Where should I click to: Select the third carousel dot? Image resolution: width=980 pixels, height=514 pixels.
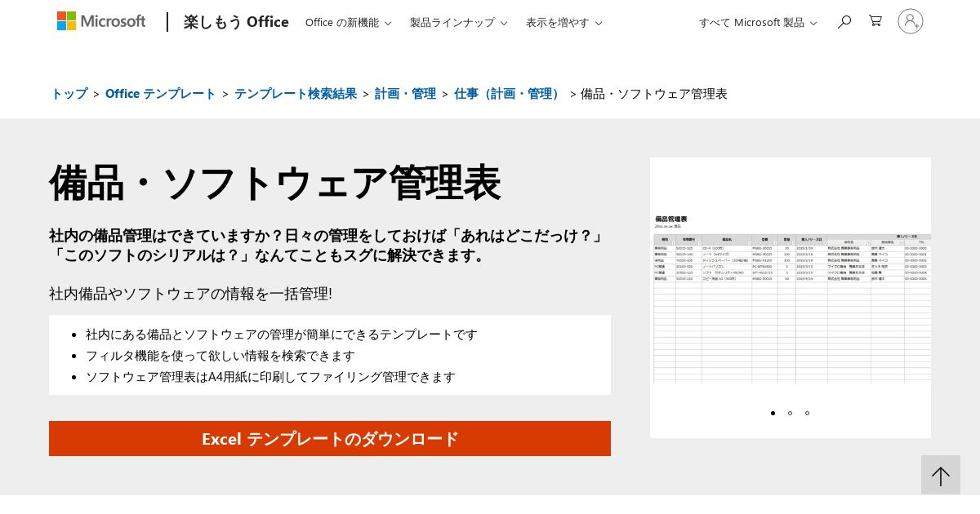(x=807, y=413)
